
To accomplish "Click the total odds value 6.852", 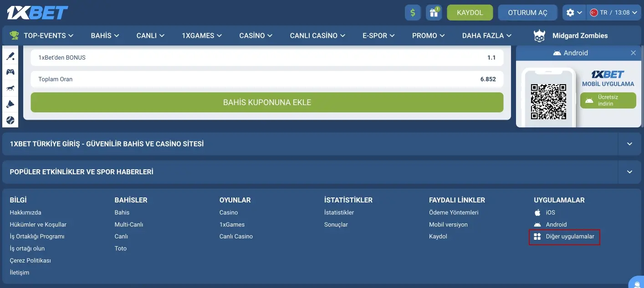I will pos(488,79).
